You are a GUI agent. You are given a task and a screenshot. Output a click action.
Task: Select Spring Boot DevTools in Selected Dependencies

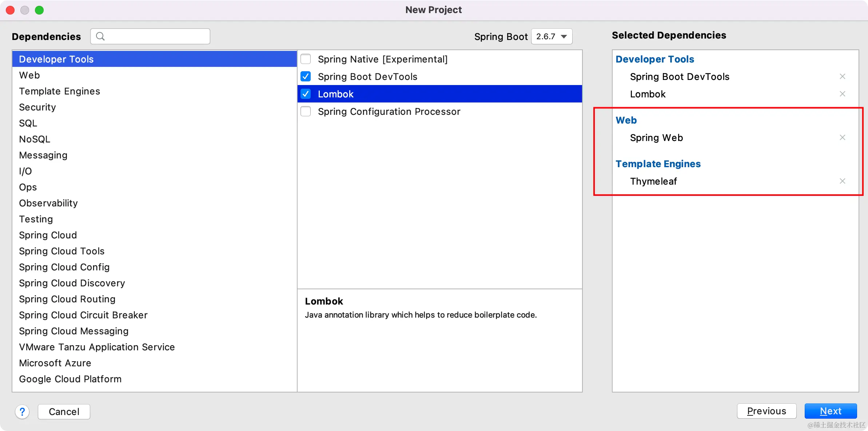[680, 77]
